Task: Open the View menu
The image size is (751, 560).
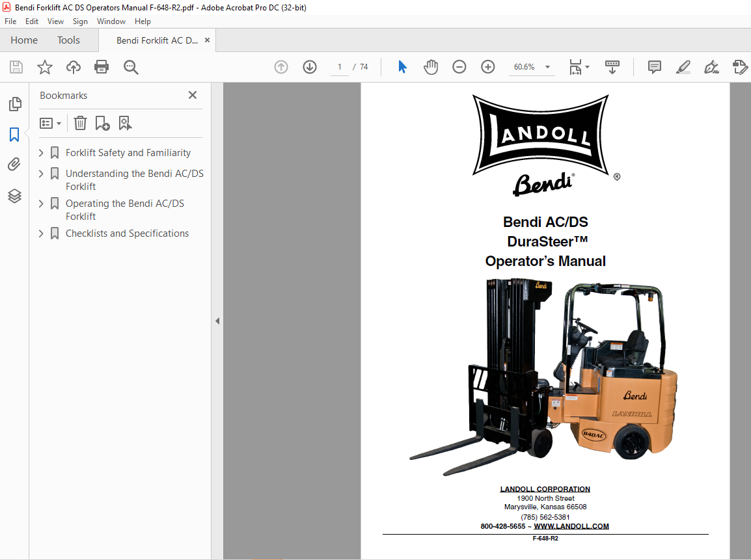Action: coord(55,21)
